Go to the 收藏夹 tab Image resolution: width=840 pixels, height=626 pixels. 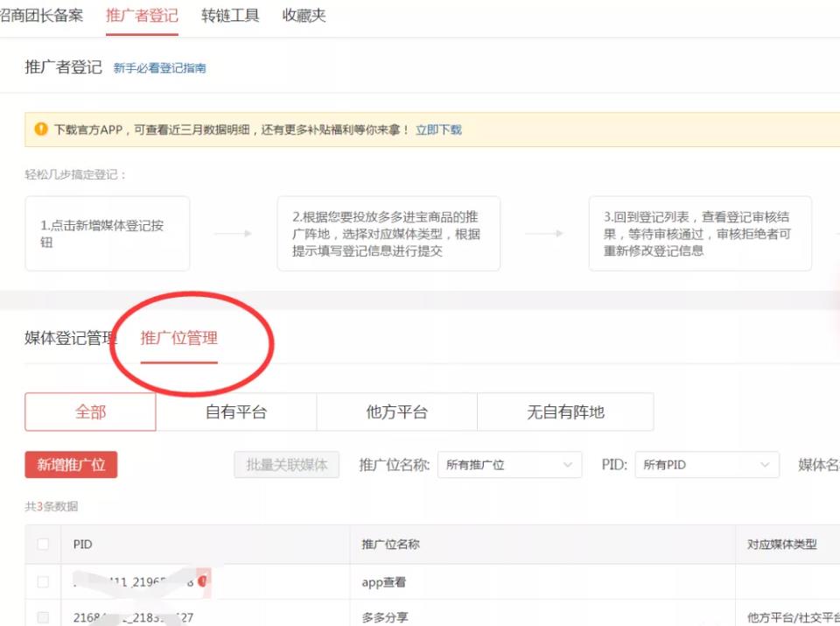tap(304, 16)
